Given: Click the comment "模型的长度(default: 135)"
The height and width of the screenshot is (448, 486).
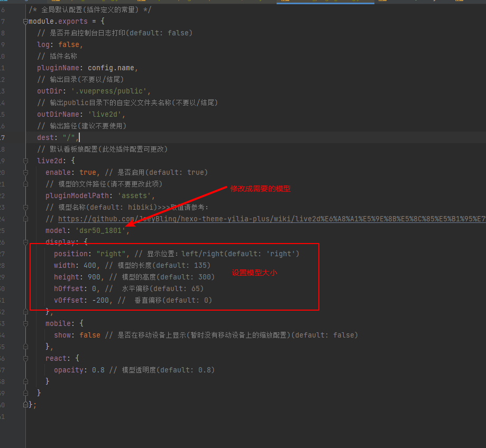Looking at the screenshot, I should click(x=164, y=265).
